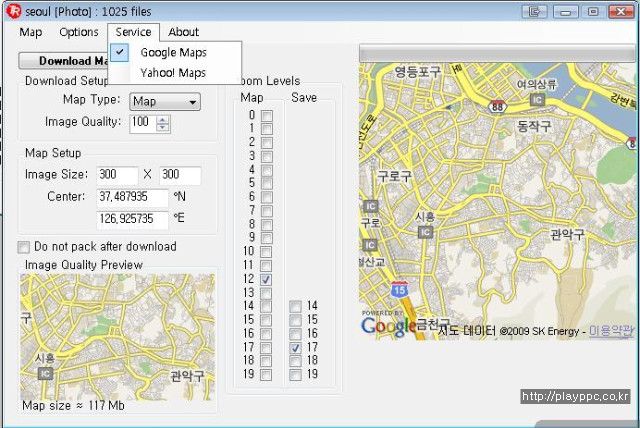Enable Map zoom level 4 checkbox
The image size is (640, 428).
[x=267, y=170]
